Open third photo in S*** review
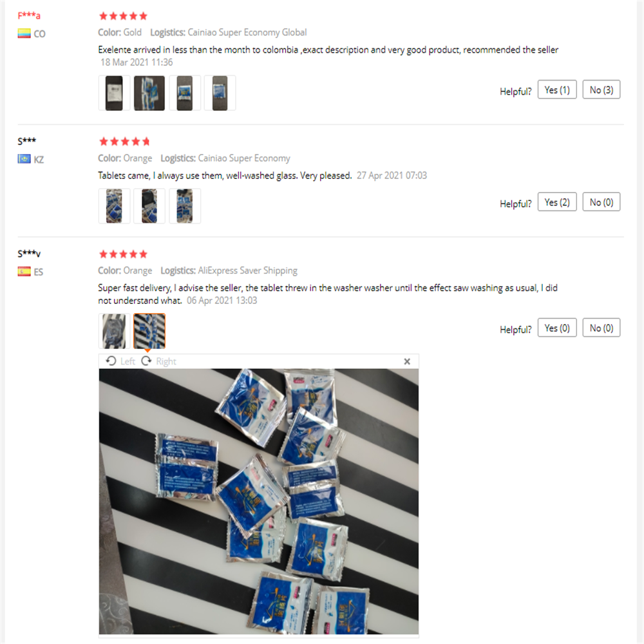 coord(185,205)
